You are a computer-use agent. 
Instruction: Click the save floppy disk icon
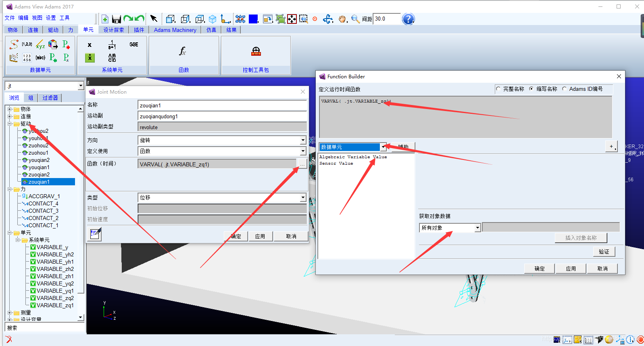tap(117, 19)
